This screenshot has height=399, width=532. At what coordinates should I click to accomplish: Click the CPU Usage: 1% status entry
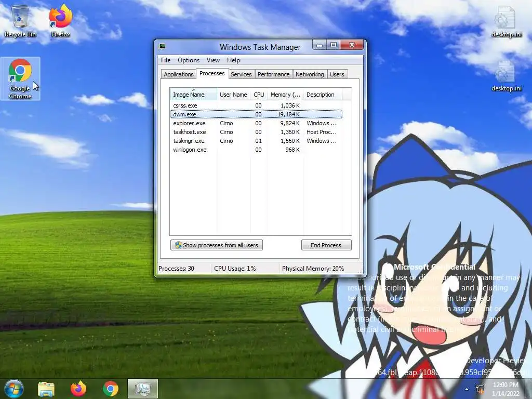235,269
